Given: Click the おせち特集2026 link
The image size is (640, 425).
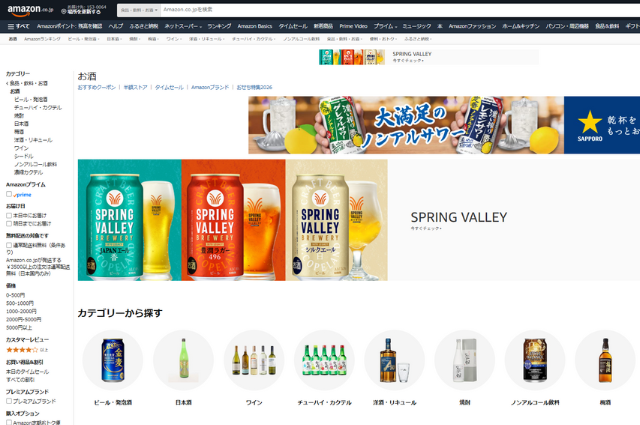Looking at the screenshot, I should tap(254, 87).
